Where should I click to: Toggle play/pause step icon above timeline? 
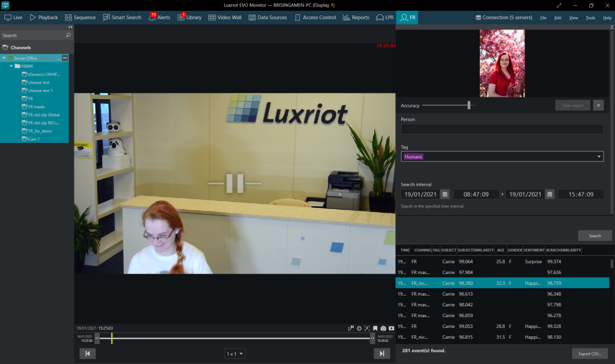(351, 329)
